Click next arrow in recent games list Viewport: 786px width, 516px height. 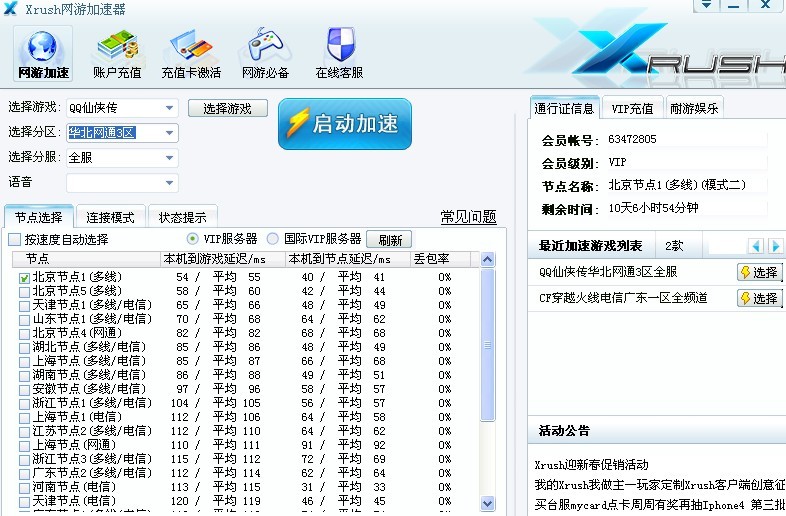click(x=775, y=246)
